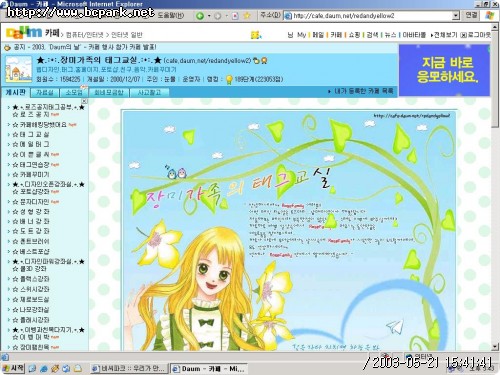Open 아바타몰 in the top navigation

[414, 35]
